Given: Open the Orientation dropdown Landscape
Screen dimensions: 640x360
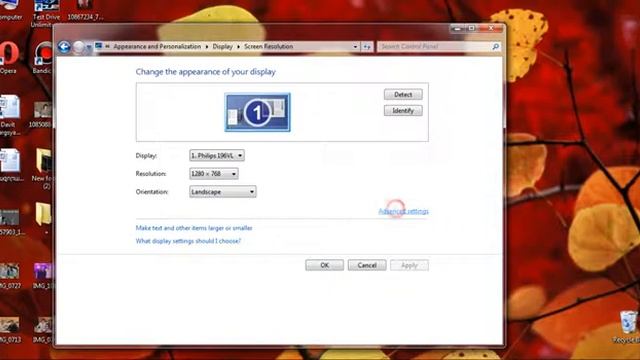Looking at the screenshot, I should (222, 192).
